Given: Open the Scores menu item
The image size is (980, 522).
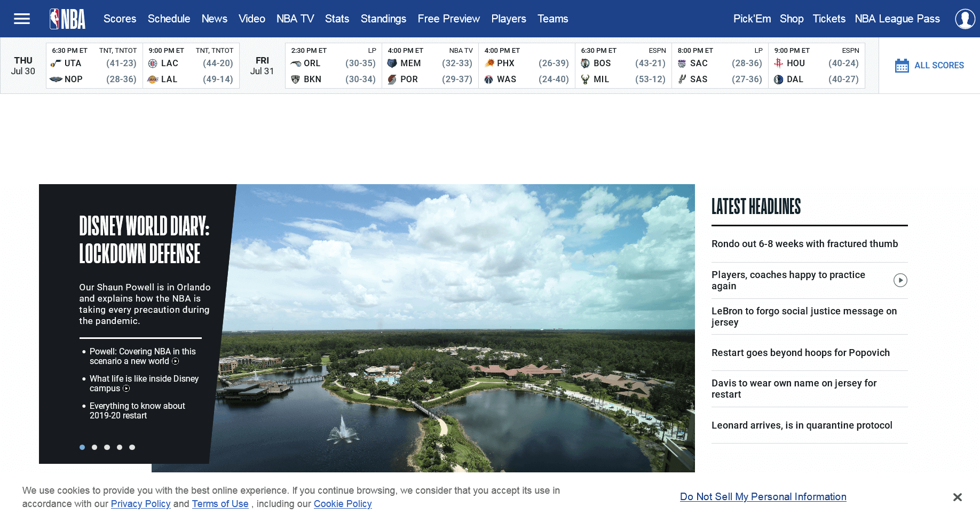Looking at the screenshot, I should (x=120, y=19).
